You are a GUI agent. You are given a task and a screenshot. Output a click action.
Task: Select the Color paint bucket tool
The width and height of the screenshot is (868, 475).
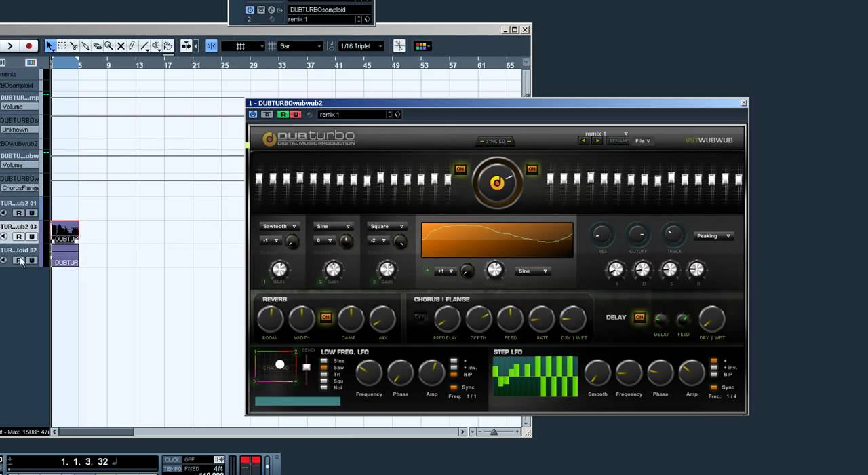(x=167, y=46)
